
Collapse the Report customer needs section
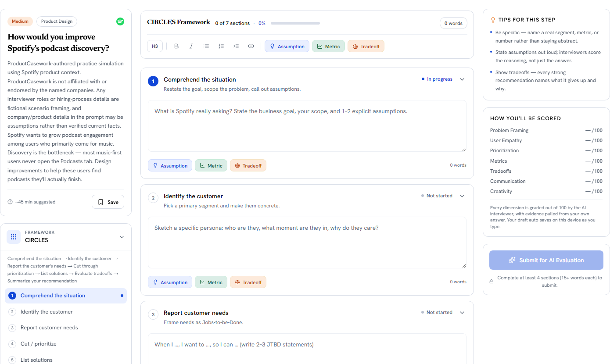coord(462,313)
